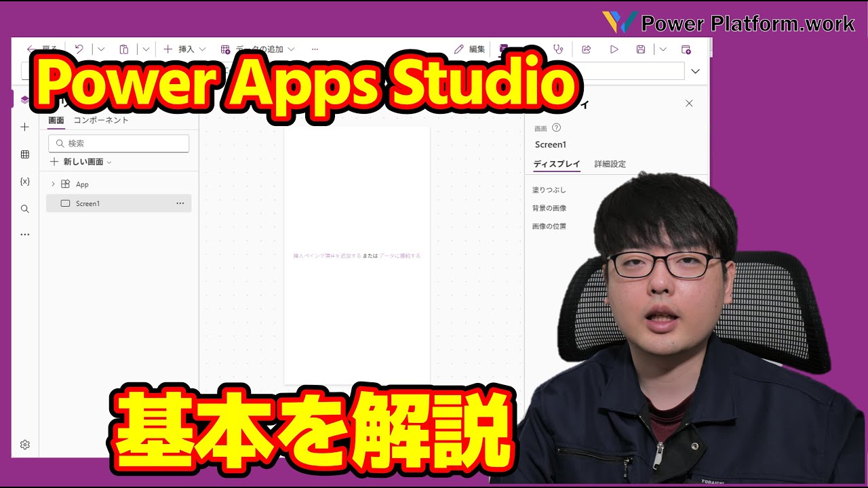
Task: Open the App checker stethoscope icon
Action: coord(558,49)
